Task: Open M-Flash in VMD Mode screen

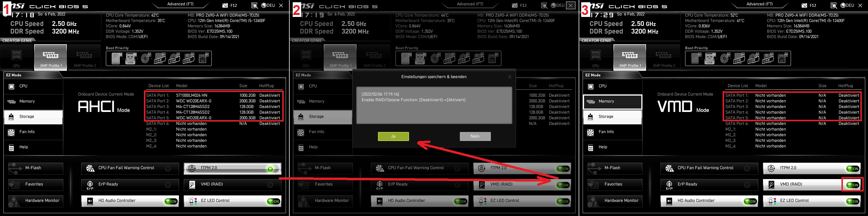Action: (x=615, y=168)
